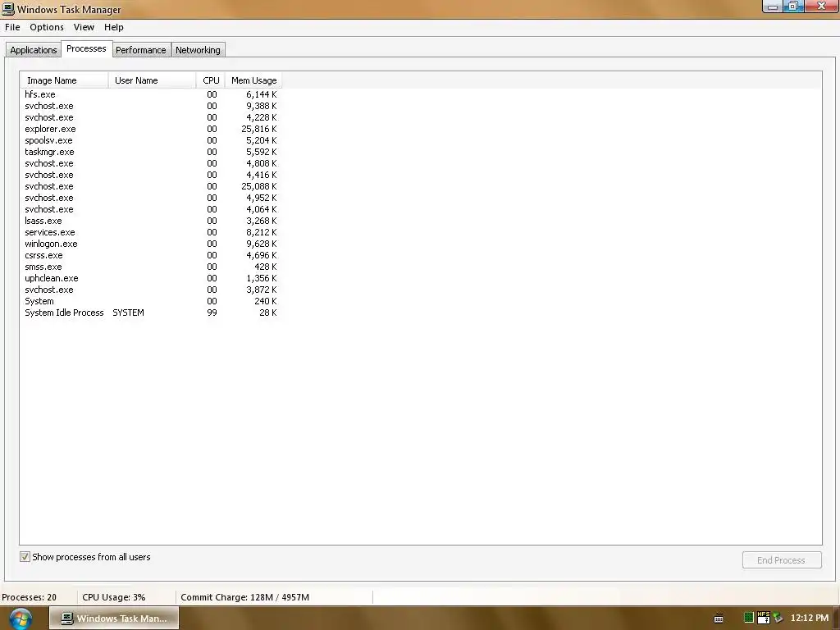Restore down the Task Manager window

click(793, 7)
